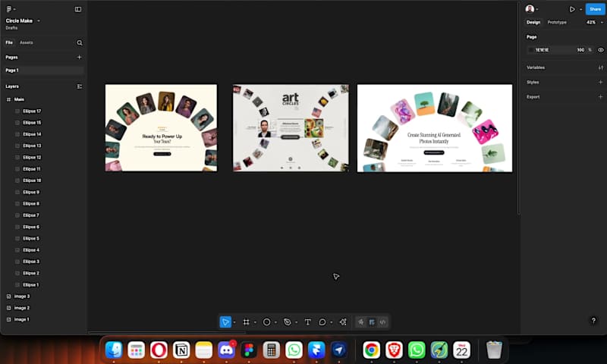Open Figma app in the dock
The height and width of the screenshot is (364, 607).
tap(249, 350)
